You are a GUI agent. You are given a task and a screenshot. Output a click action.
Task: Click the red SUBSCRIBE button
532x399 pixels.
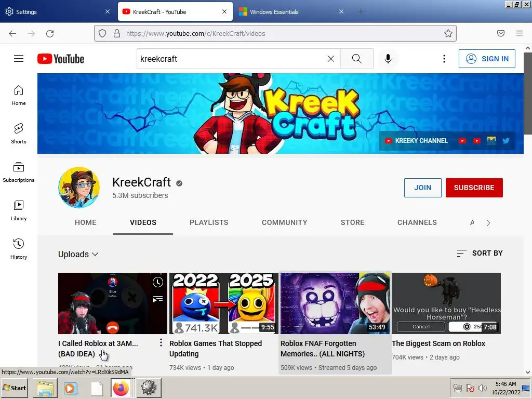(x=474, y=188)
